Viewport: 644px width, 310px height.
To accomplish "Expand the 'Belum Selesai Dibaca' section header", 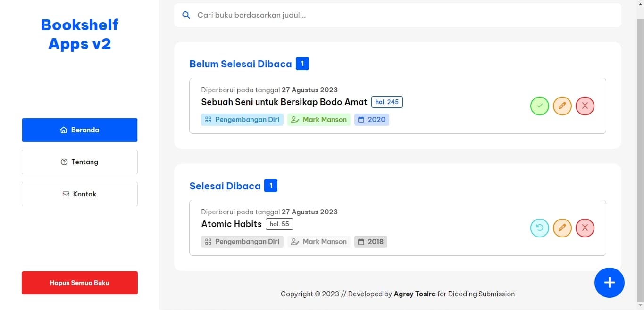I will pyautogui.click(x=241, y=64).
